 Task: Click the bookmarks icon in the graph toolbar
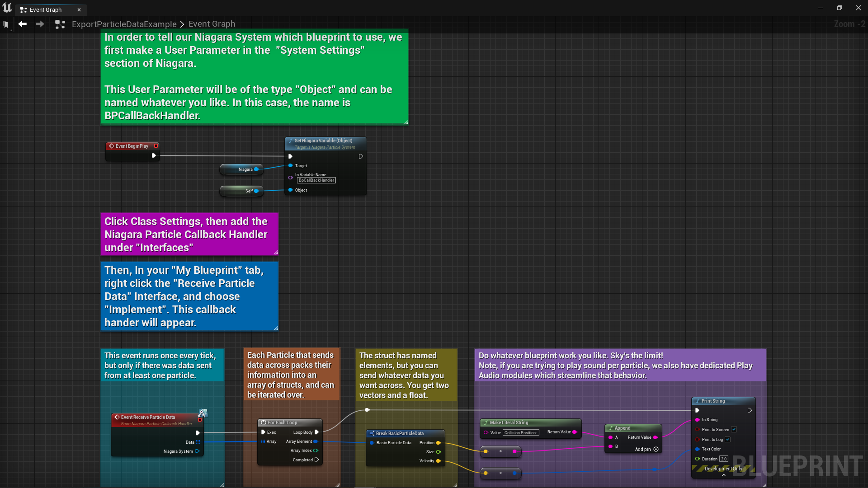(x=5, y=24)
